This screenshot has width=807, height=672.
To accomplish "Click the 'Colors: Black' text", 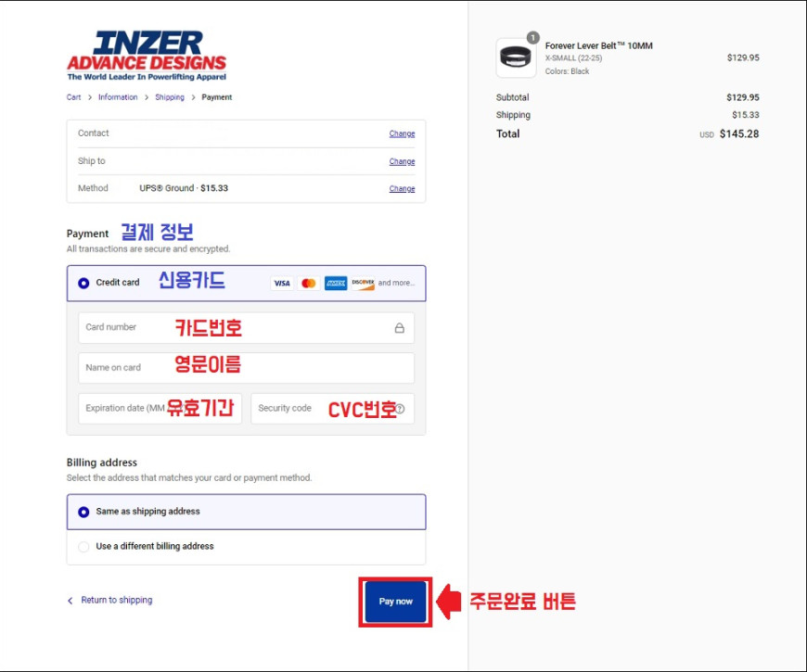I will click(x=567, y=71).
